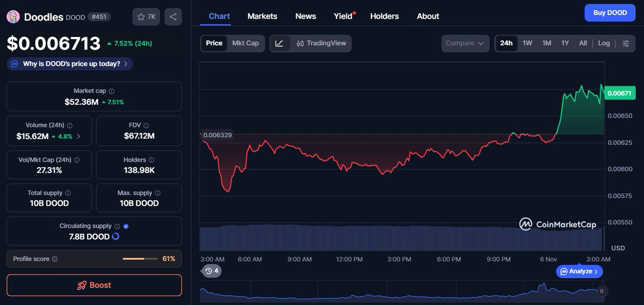
Task: Open the News tab
Action: [306, 16]
